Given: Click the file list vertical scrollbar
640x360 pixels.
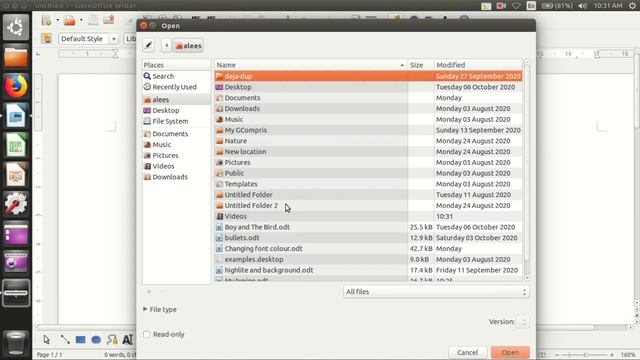Looking at the screenshot, I should coord(527,163).
